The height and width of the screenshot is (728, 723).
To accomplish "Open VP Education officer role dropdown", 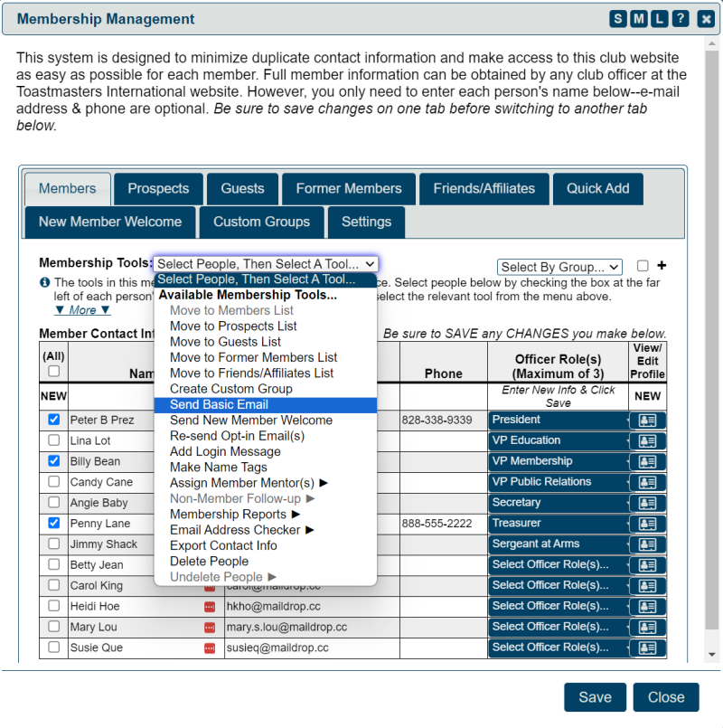I will tap(559, 440).
